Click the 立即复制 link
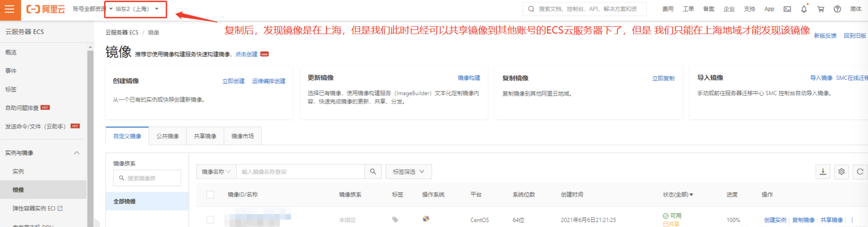Image resolution: width=868 pixels, height=227 pixels. [x=663, y=78]
